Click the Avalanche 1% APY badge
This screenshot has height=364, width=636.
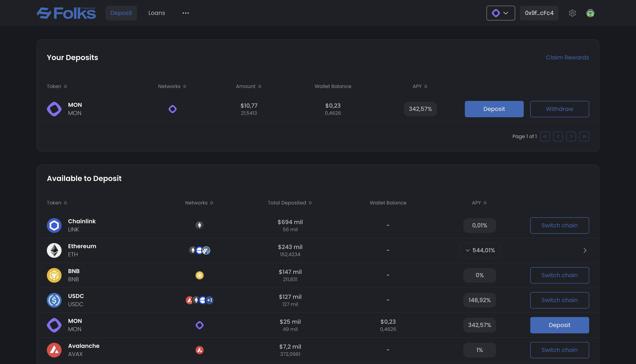480,350
